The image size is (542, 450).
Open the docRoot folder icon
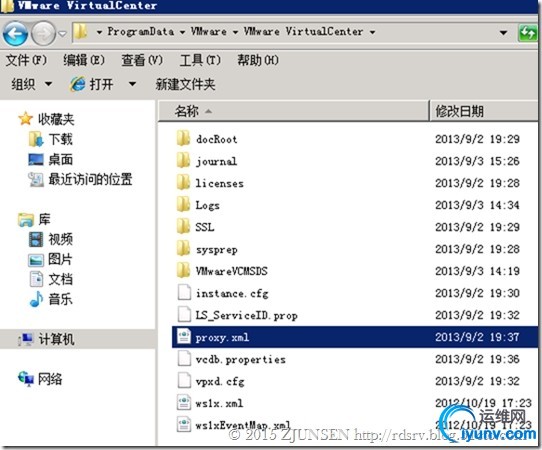point(183,139)
